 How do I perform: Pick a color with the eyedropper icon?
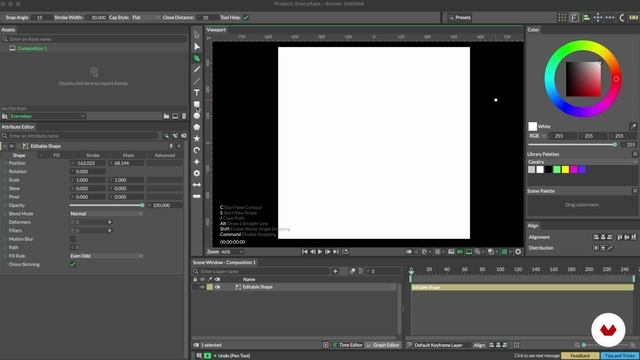point(633,126)
